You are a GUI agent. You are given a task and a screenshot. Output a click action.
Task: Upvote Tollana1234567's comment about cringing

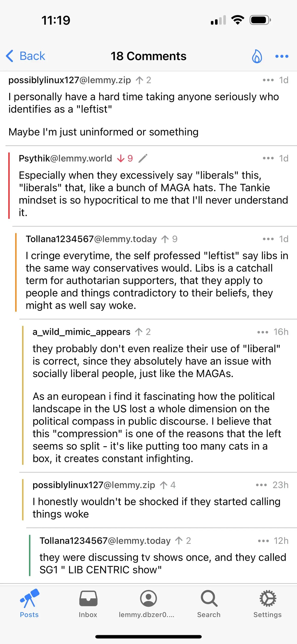coord(165,239)
